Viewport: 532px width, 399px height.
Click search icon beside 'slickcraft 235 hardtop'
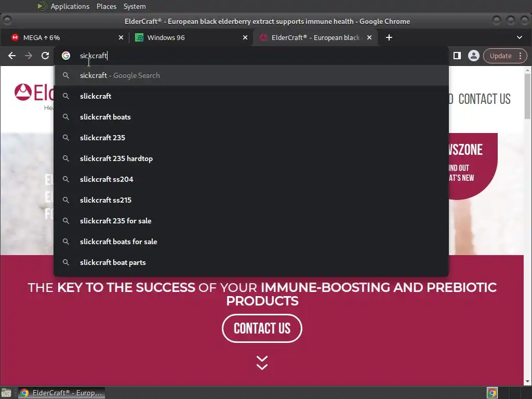click(x=66, y=158)
